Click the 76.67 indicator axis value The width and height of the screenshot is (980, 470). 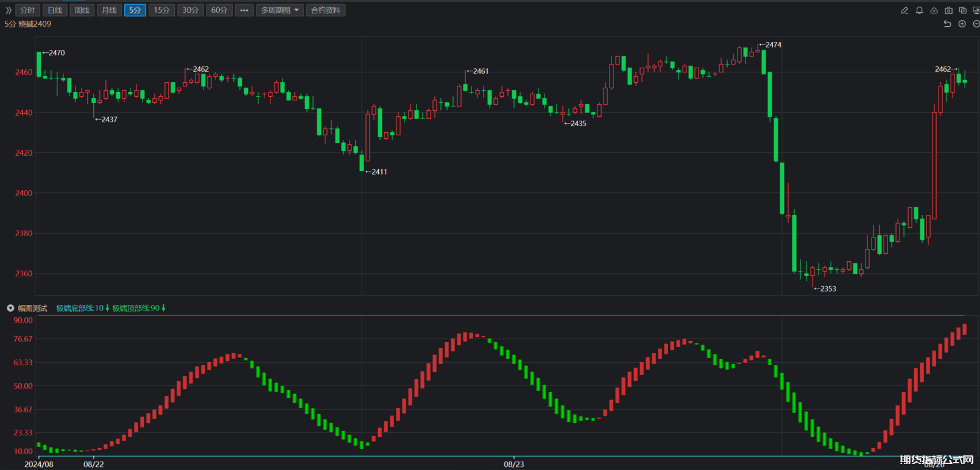coord(23,339)
